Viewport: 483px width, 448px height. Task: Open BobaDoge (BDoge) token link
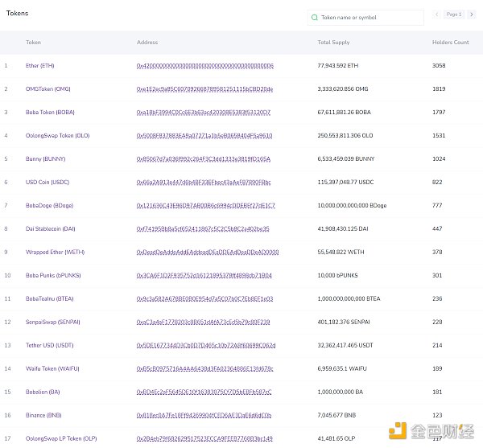pos(50,206)
